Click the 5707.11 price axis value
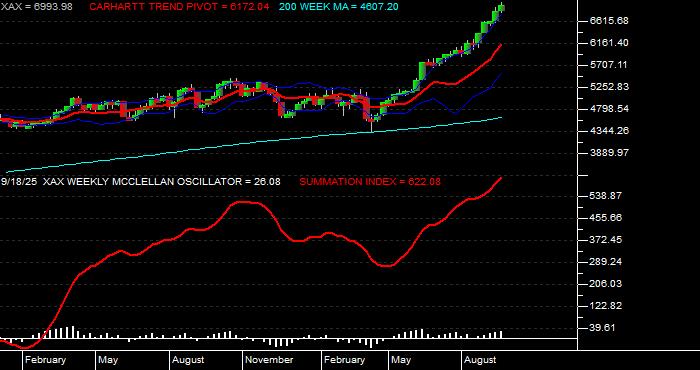 tap(609, 65)
